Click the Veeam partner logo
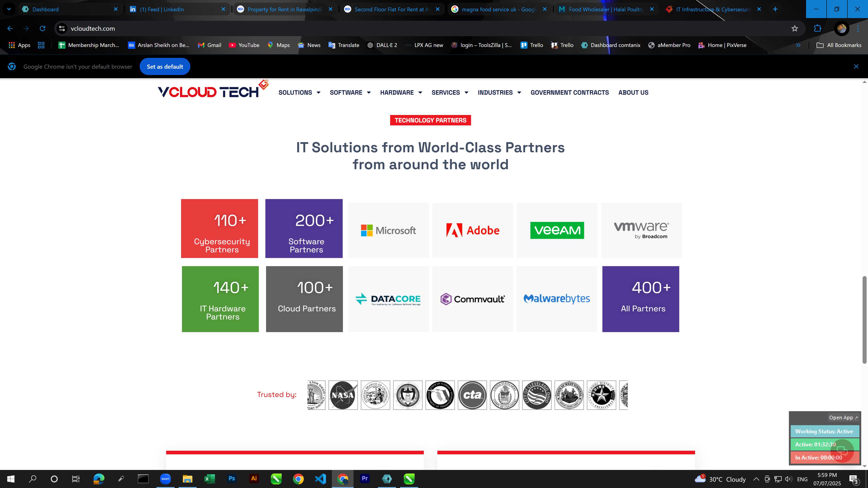The width and height of the screenshot is (868, 488). tap(557, 230)
